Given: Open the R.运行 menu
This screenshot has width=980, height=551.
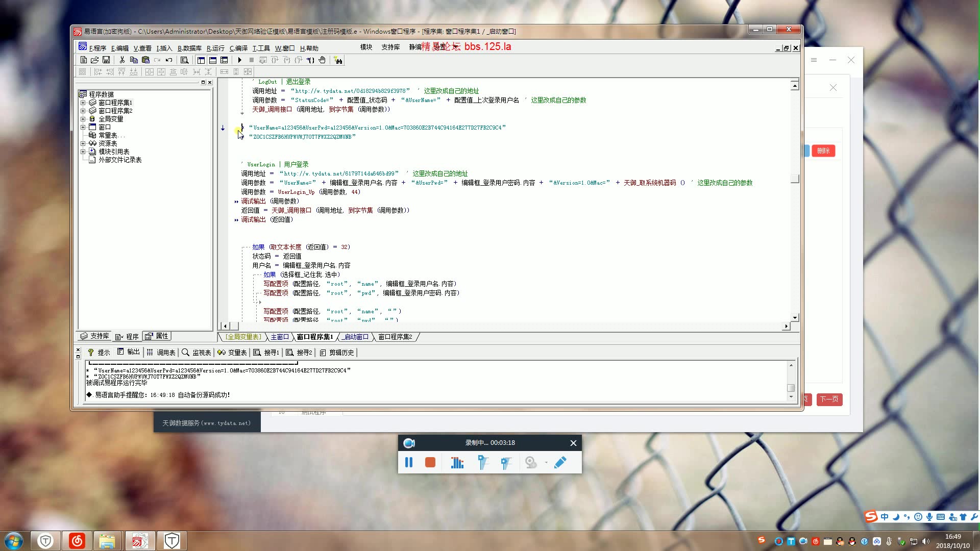Looking at the screenshot, I should [x=215, y=48].
